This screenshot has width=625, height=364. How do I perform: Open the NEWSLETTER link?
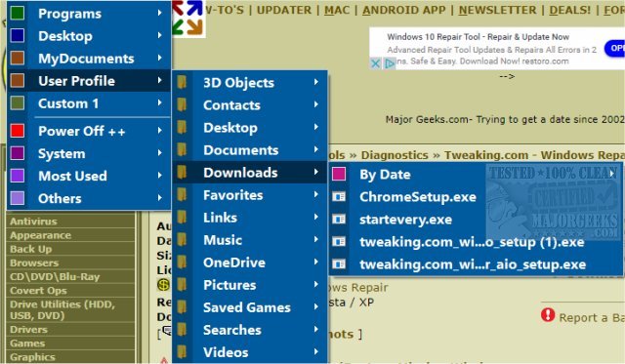(497, 10)
